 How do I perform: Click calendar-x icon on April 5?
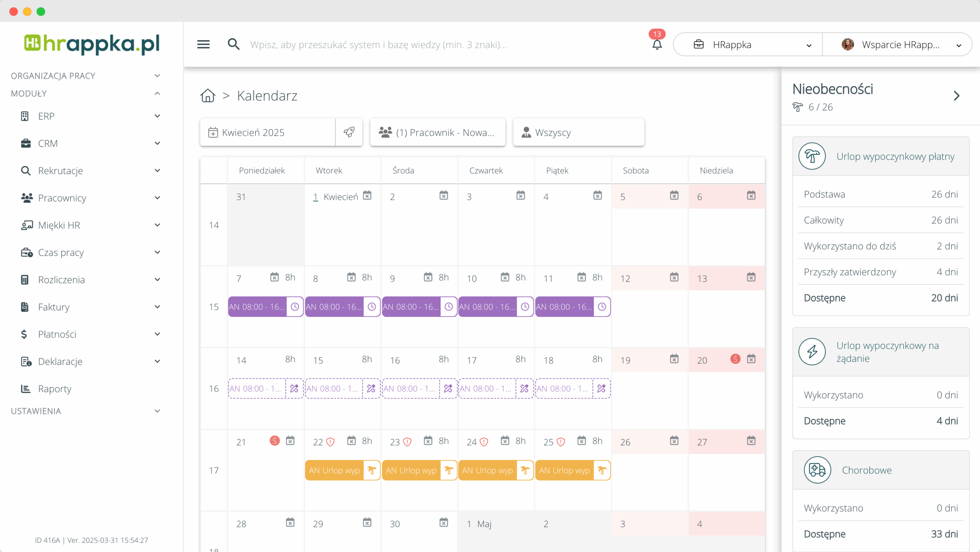point(674,195)
